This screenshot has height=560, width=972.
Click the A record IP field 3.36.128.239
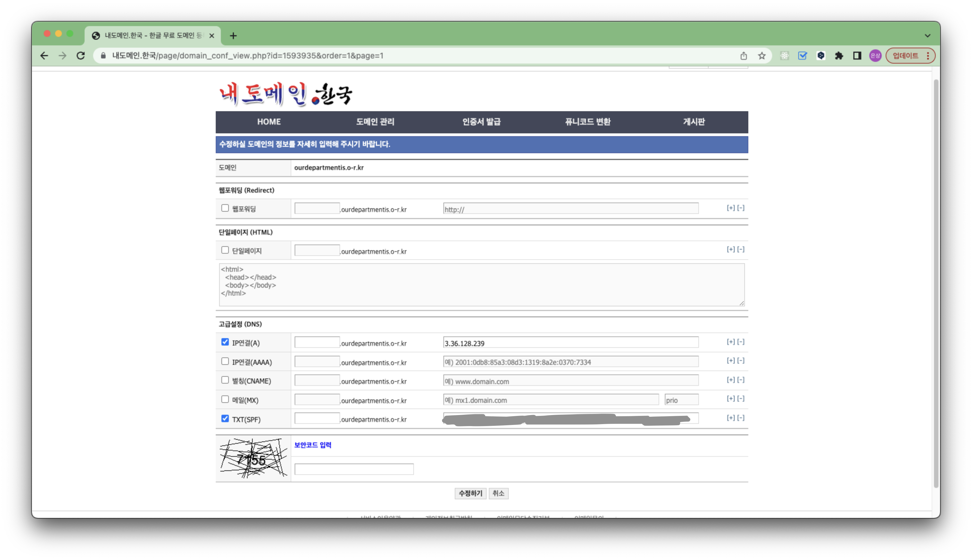(571, 342)
